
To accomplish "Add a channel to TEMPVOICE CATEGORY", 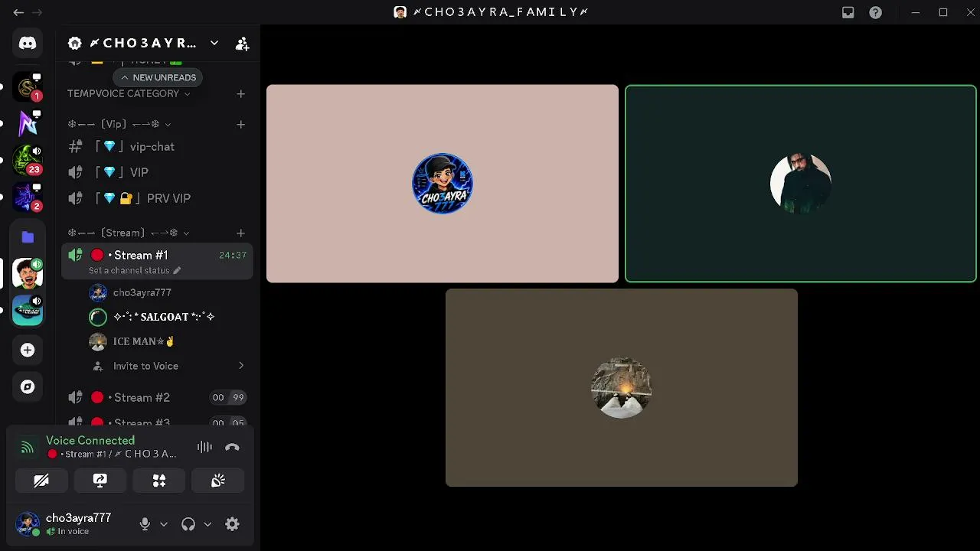I will (240, 93).
